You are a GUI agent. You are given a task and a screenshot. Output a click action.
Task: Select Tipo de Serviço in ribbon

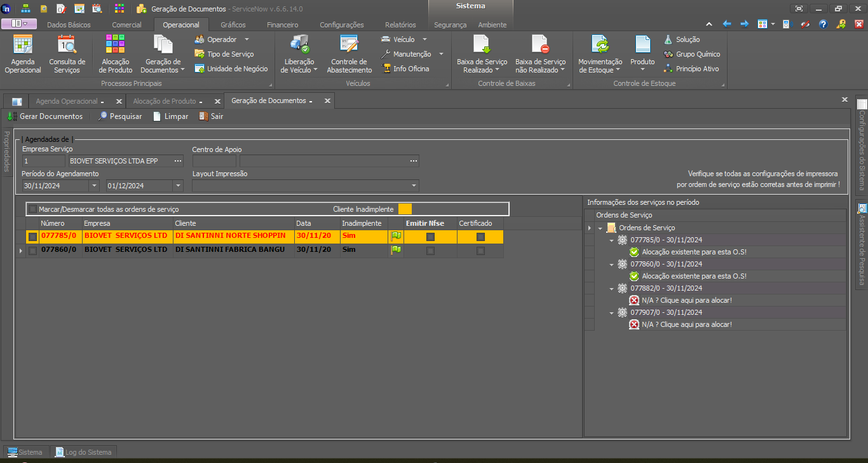point(224,54)
